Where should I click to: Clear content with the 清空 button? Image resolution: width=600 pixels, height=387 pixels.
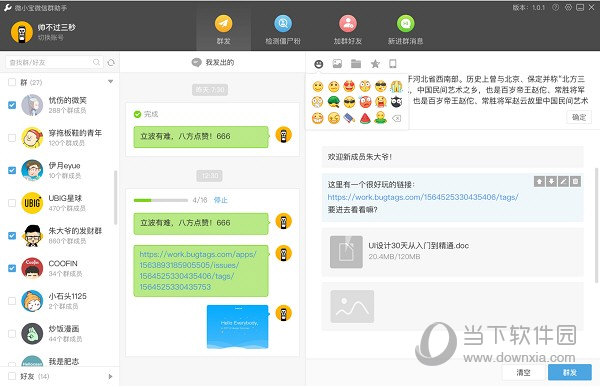523,372
